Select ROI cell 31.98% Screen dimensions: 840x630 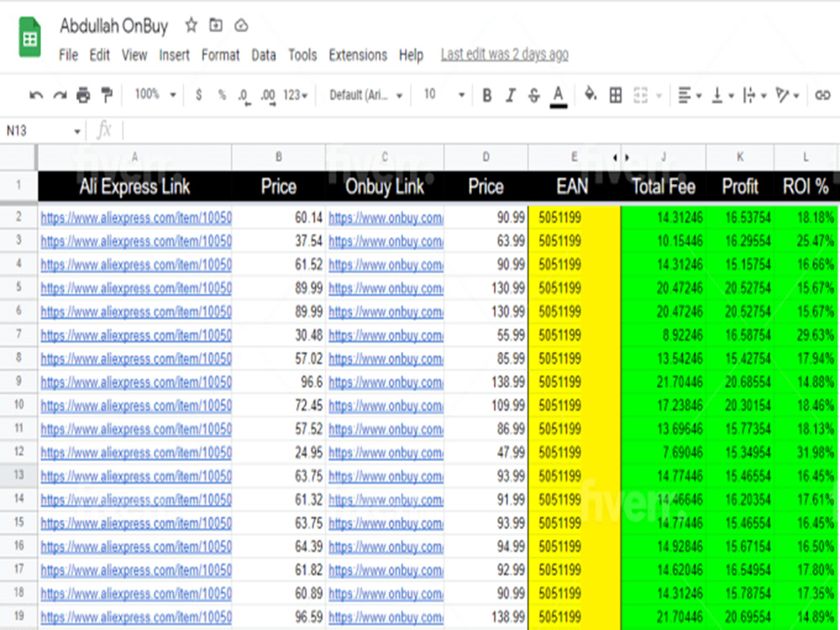tap(806, 453)
